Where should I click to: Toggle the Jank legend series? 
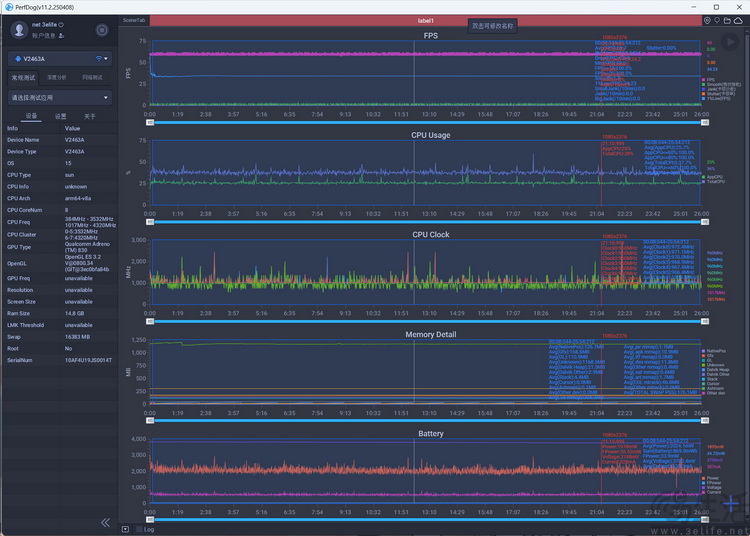718,89
